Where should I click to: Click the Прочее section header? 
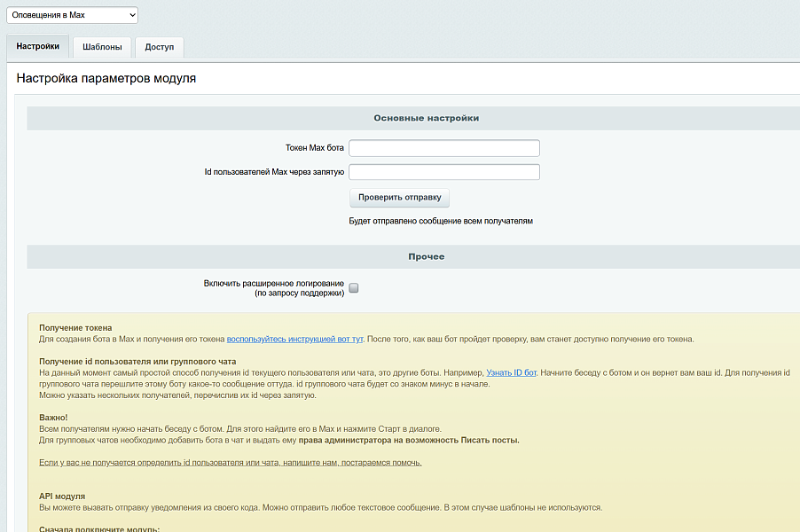[x=426, y=256]
